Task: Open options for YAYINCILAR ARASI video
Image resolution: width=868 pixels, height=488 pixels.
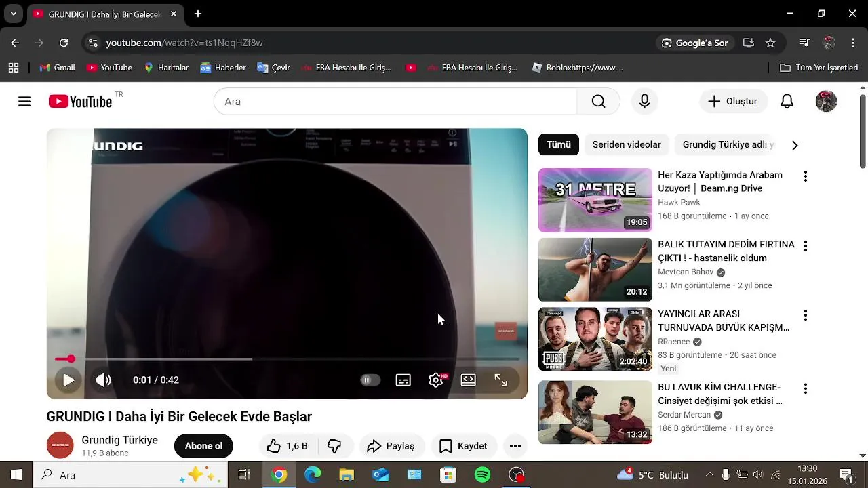Action: coord(806,316)
